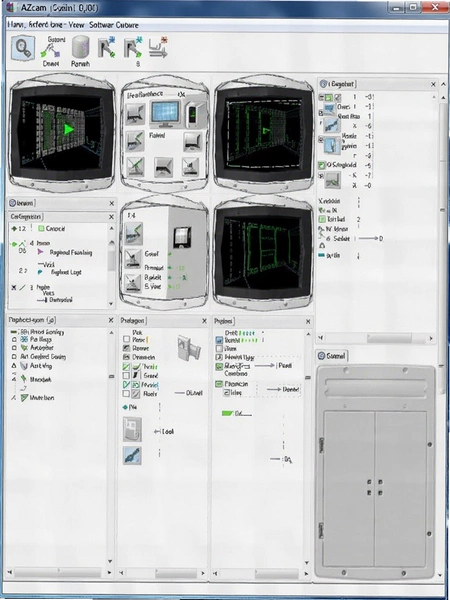Select monitor view showing green door frames
Image resolution: width=450 pixels, height=600 pixels.
coord(263,253)
